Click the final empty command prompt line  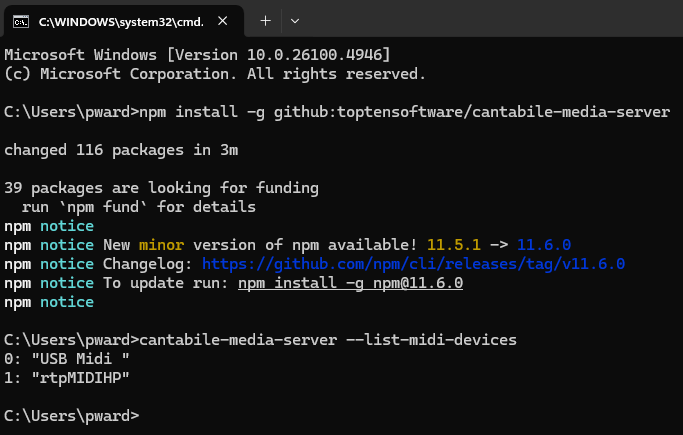[x=72, y=415]
